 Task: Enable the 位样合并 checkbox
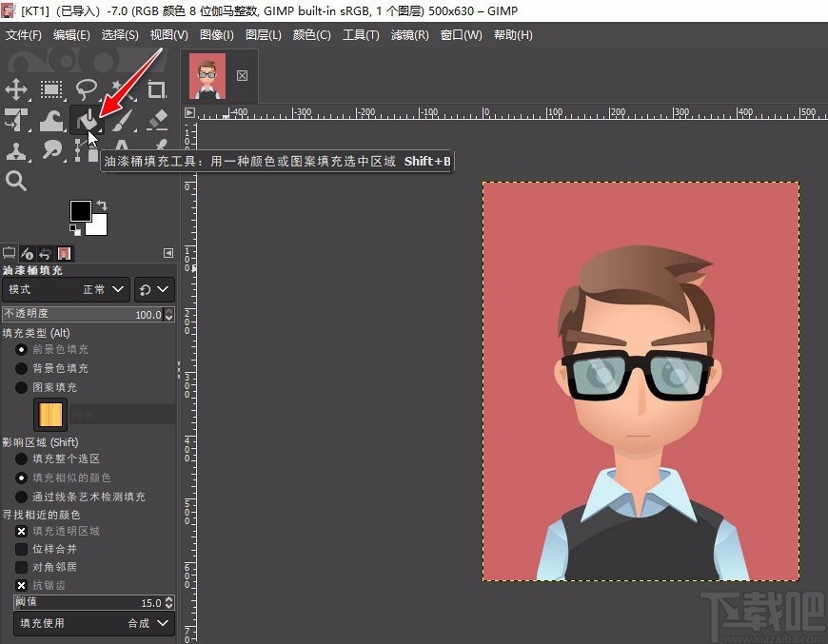pyautogui.click(x=21, y=549)
